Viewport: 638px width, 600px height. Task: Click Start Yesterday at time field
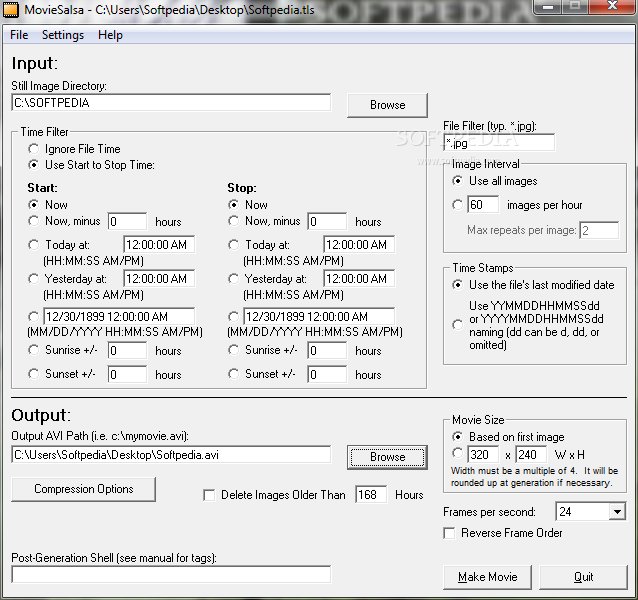click(159, 279)
